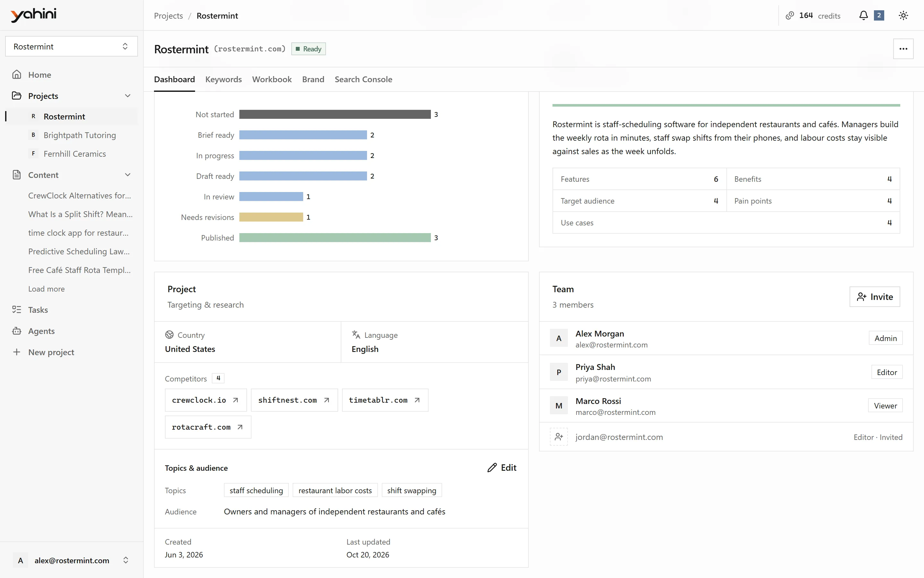
Task: Collapse the Projects section chevron
Action: tap(128, 96)
